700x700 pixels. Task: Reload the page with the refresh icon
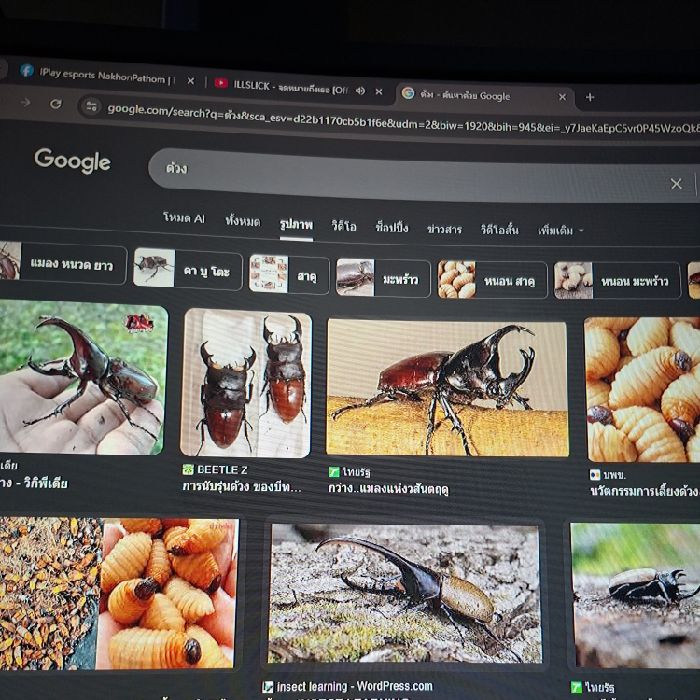(56, 104)
